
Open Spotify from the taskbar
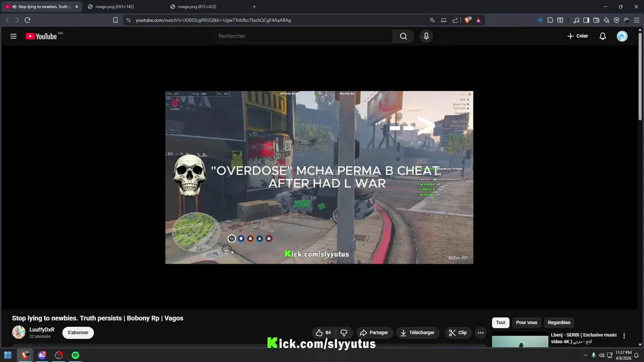tap(75, 355)
